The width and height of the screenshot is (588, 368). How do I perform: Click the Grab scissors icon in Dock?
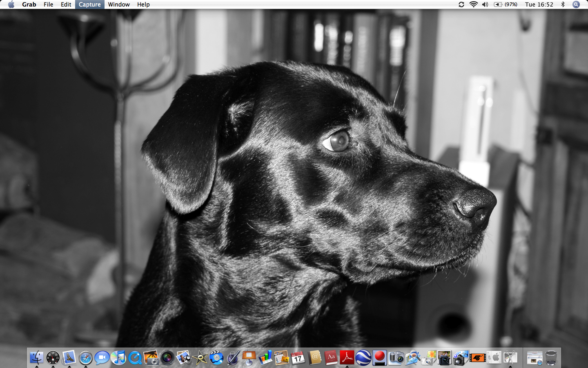coord(510,358)
